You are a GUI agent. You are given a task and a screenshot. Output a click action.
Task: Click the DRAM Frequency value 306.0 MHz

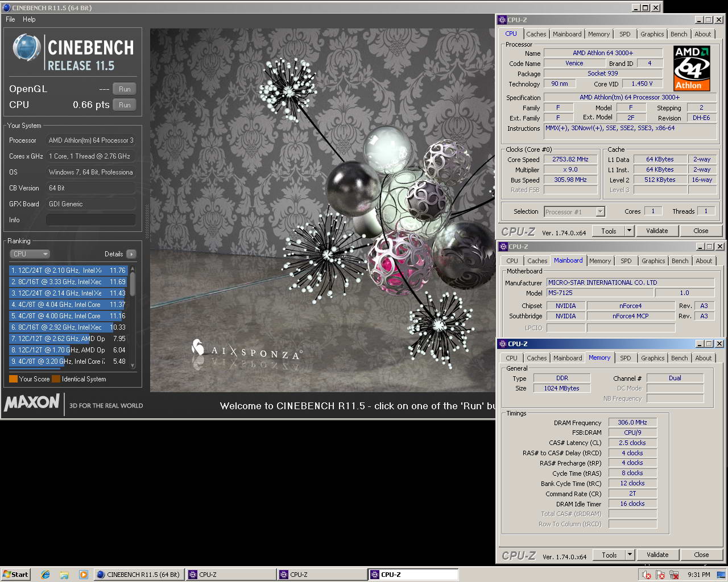click(x=632, y=423)
